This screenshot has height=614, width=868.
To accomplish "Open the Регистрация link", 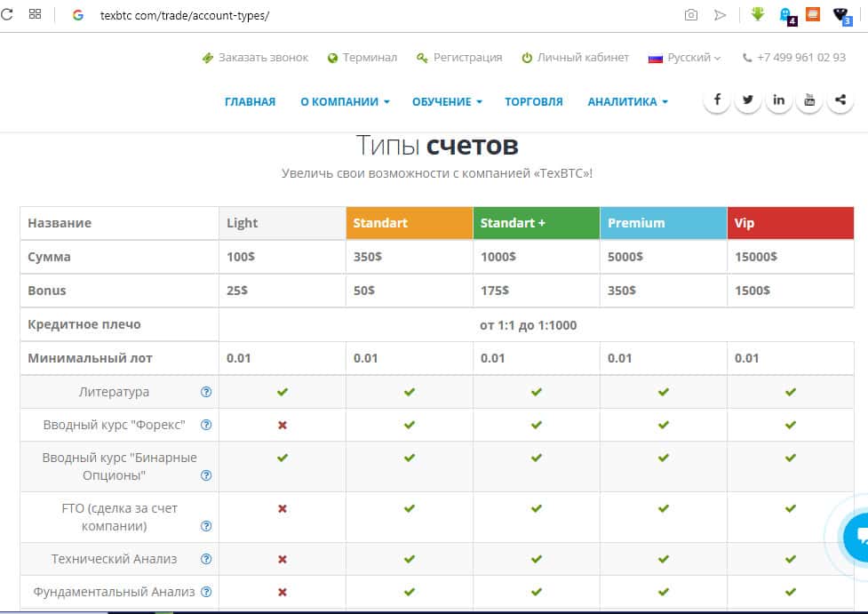I will (x=458, y=58).
